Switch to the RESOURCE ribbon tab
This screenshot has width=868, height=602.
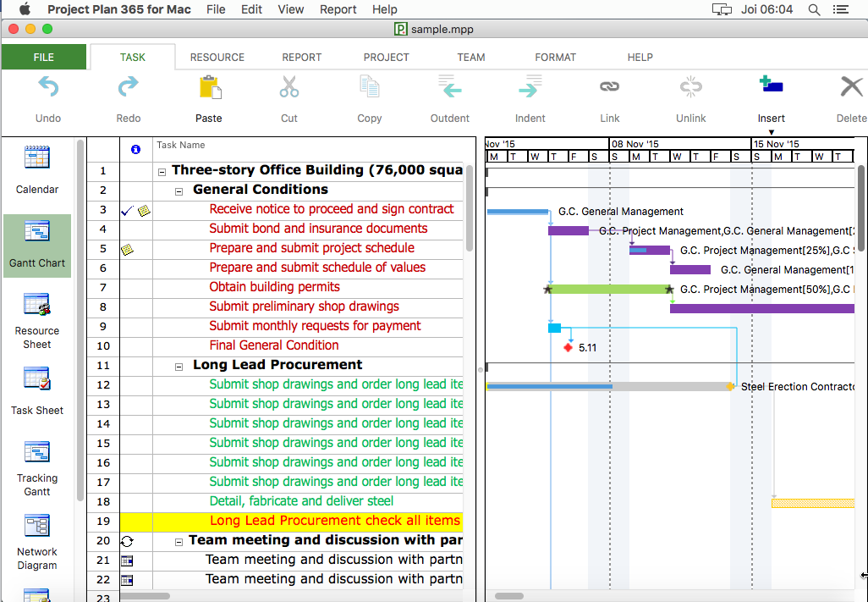point(217,58)
